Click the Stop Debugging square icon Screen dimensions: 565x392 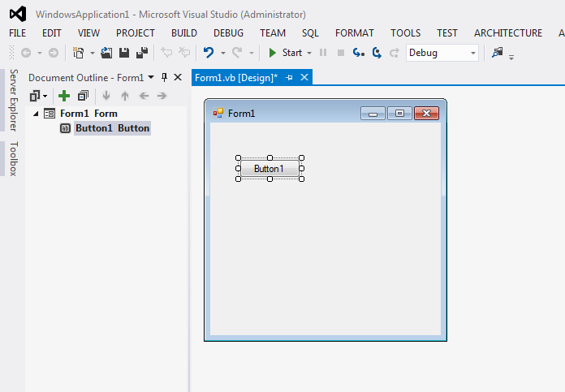[340, 53]
